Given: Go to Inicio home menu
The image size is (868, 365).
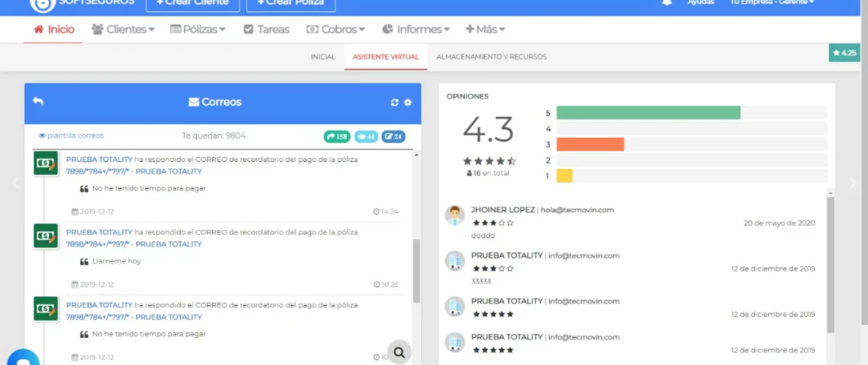Looking at the screenshot, I should click(x=54, y=29).
